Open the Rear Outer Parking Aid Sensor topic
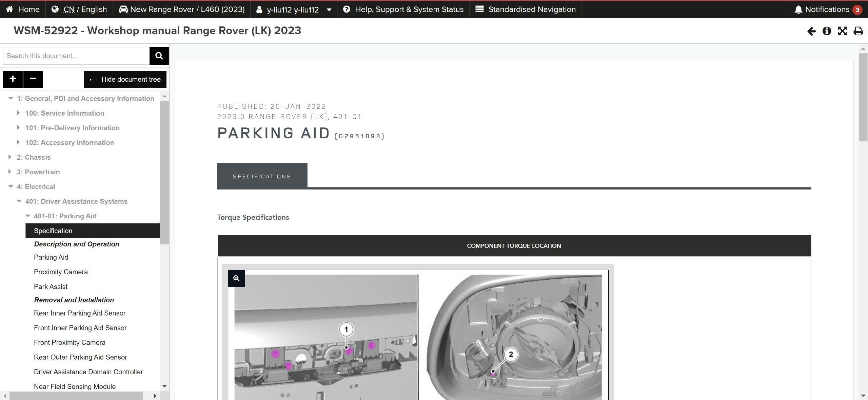The height and width of the screenshot is (400, 868). click(x=80, y=357)
